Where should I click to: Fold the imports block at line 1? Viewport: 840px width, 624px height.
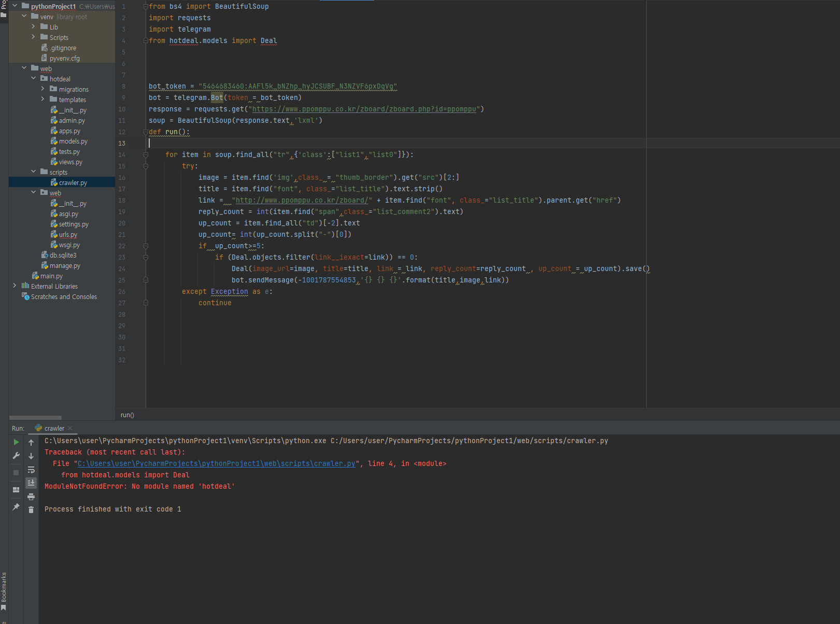(x=146, y=6)
